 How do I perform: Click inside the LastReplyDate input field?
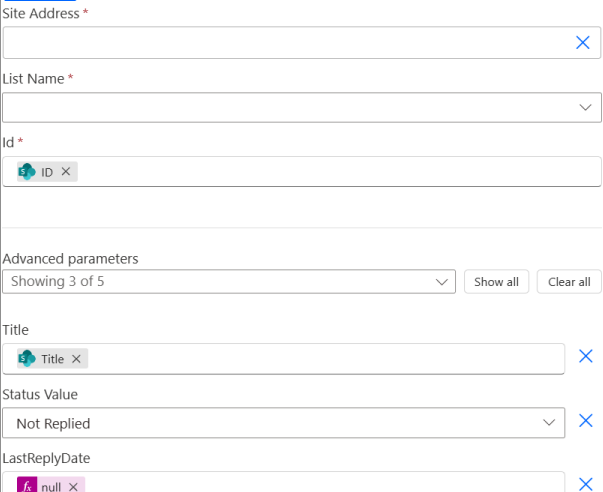click(x=323, y=483)
